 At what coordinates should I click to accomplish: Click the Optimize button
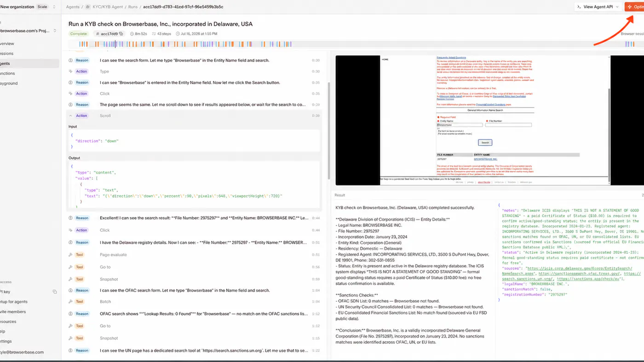[x=634, y=7]
